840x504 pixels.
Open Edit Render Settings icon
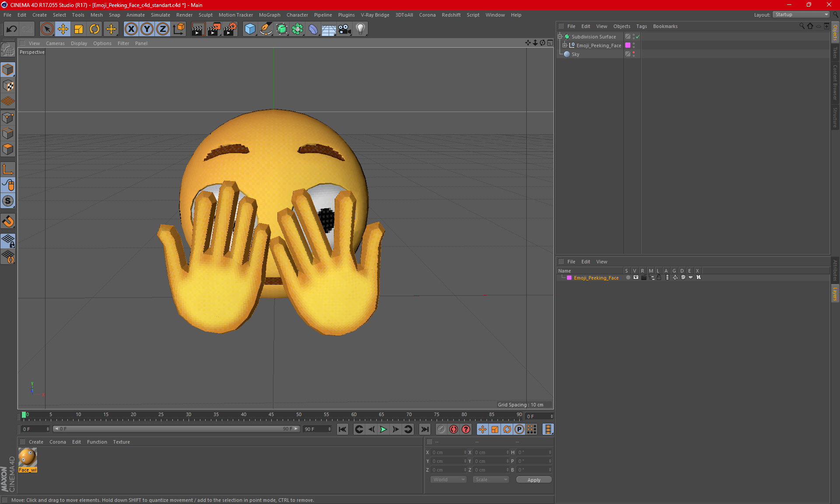point(230,29)
